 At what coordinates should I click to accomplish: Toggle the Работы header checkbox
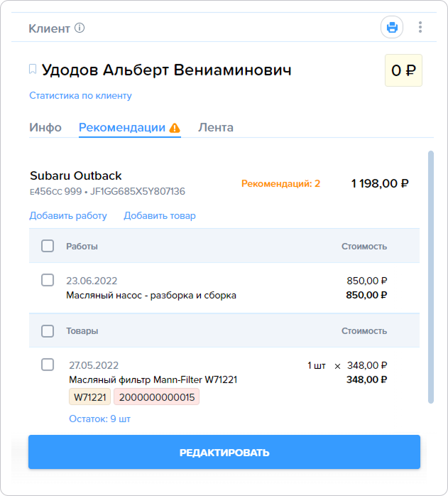[x=48, y=246]
